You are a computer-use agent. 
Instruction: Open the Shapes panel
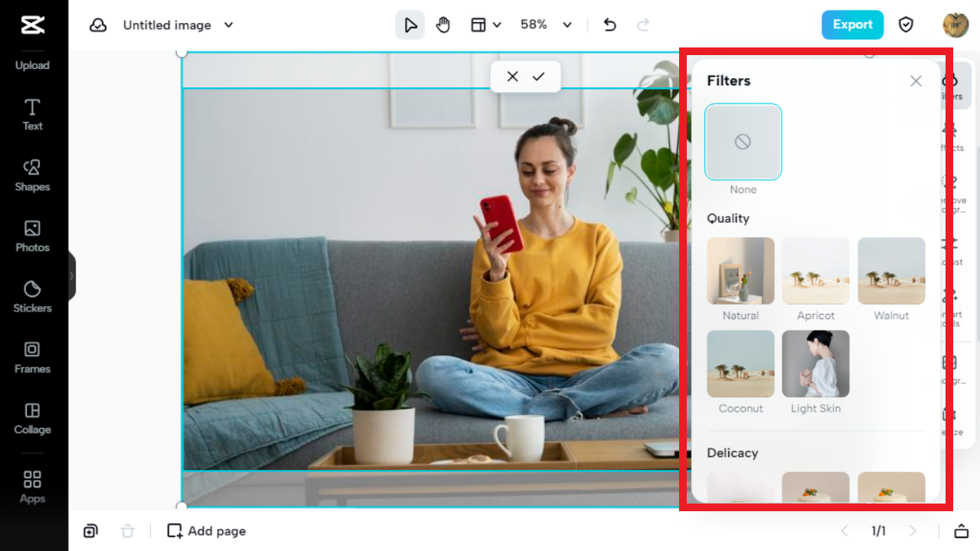click(x=32, y=175)
